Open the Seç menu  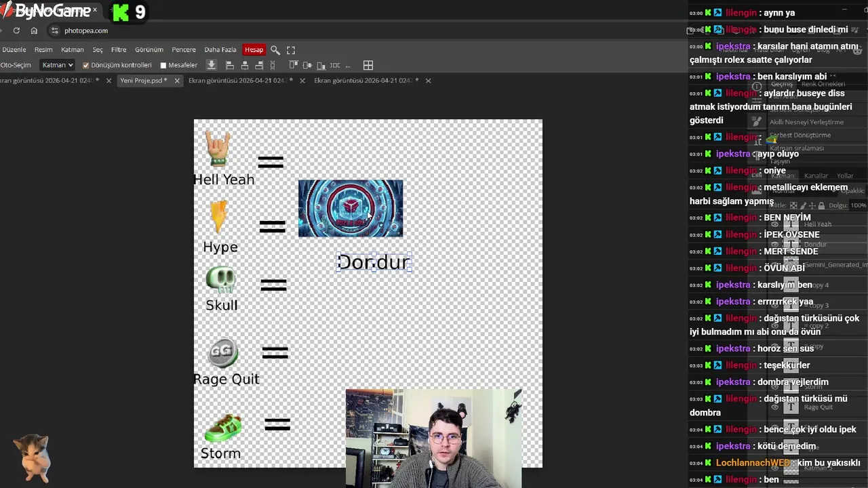coord(98,49)
